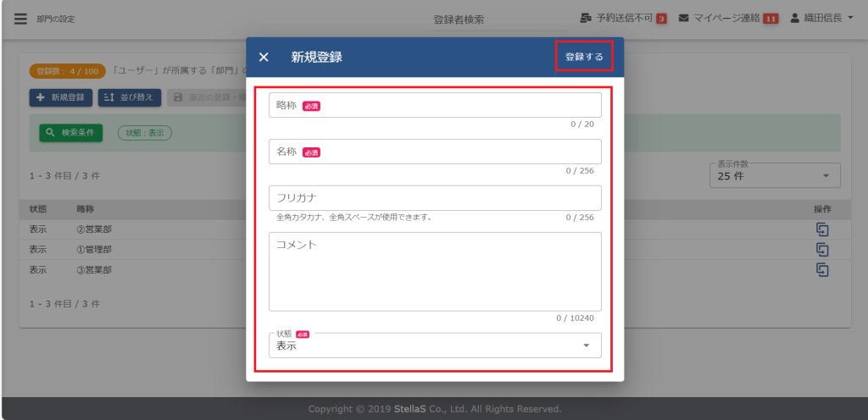Click the 新規登録 add button
Screen dimensions: 868x420
click(61, 97)
